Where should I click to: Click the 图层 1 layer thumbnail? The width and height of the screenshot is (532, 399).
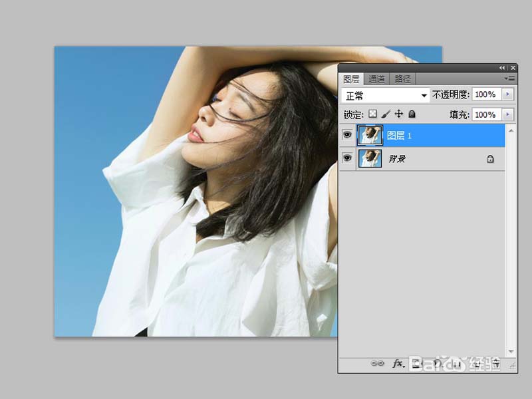tap(369, 135)
